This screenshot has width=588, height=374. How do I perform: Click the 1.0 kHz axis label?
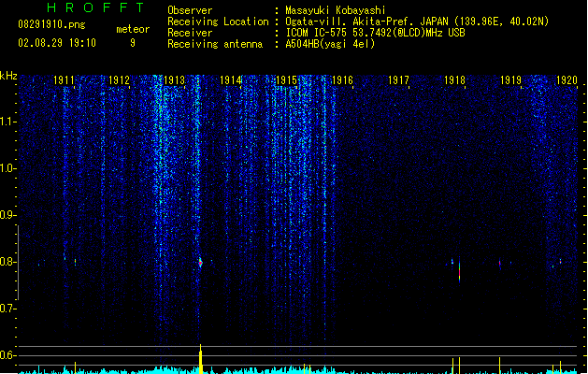pos(7,168)
